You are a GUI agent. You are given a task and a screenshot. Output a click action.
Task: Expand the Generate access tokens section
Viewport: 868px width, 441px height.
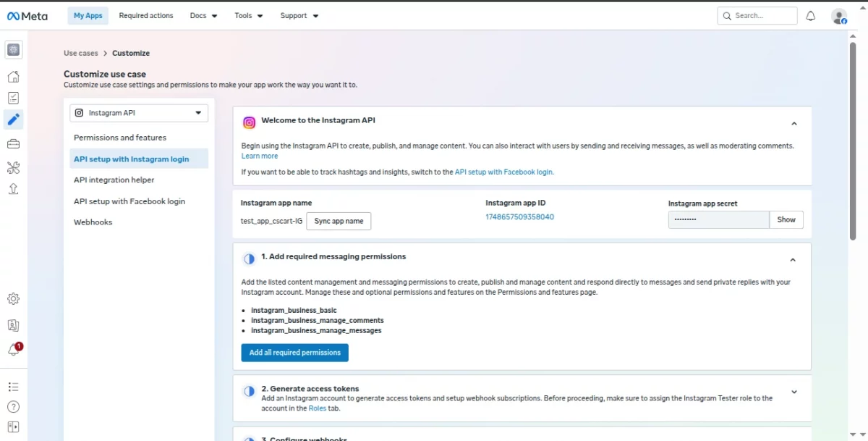(794, 392)
